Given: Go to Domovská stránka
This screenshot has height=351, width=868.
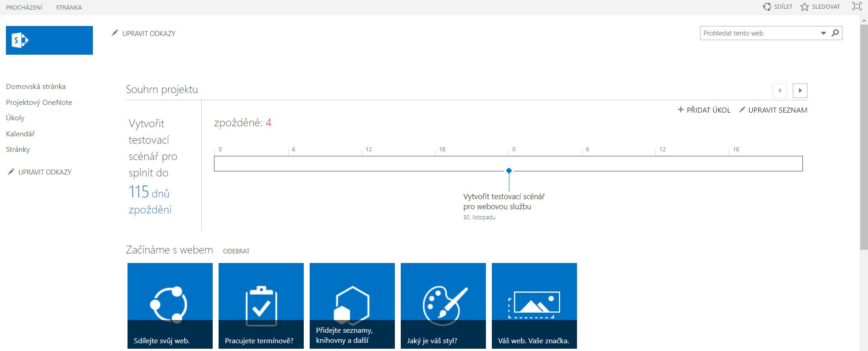Looking at the screenshot, I should pyautogui.click(x=36, y=87).
